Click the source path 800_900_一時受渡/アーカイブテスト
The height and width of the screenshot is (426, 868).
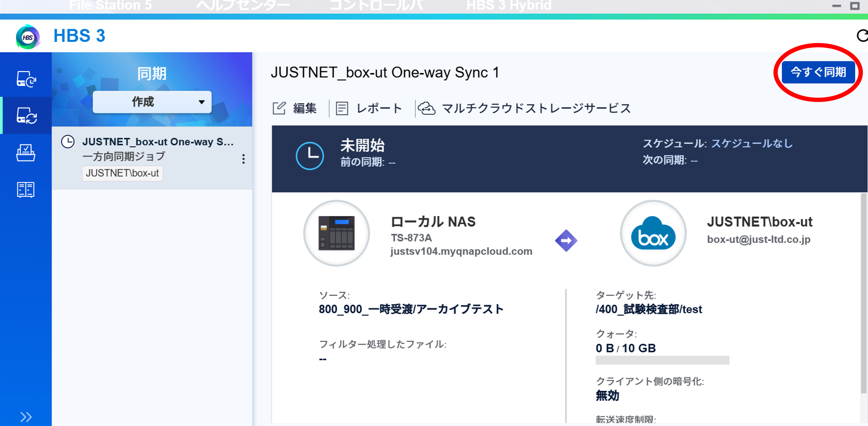point(411,309)
